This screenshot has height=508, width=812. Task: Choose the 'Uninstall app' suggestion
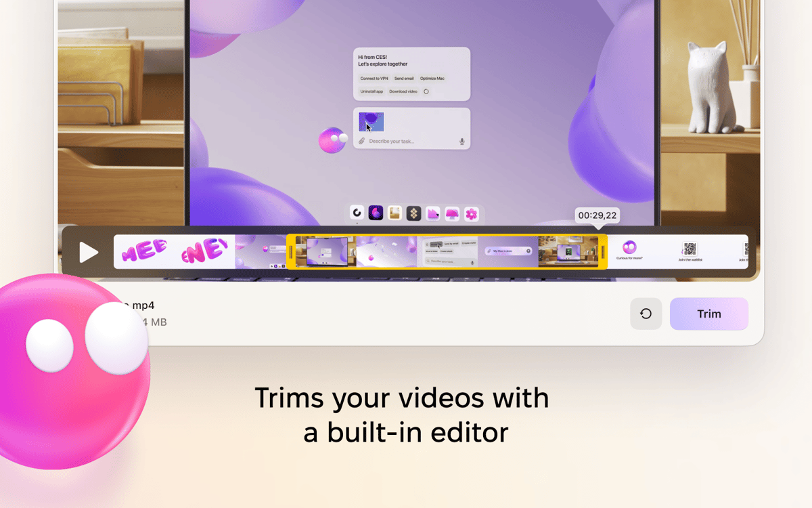coord(371,91)
